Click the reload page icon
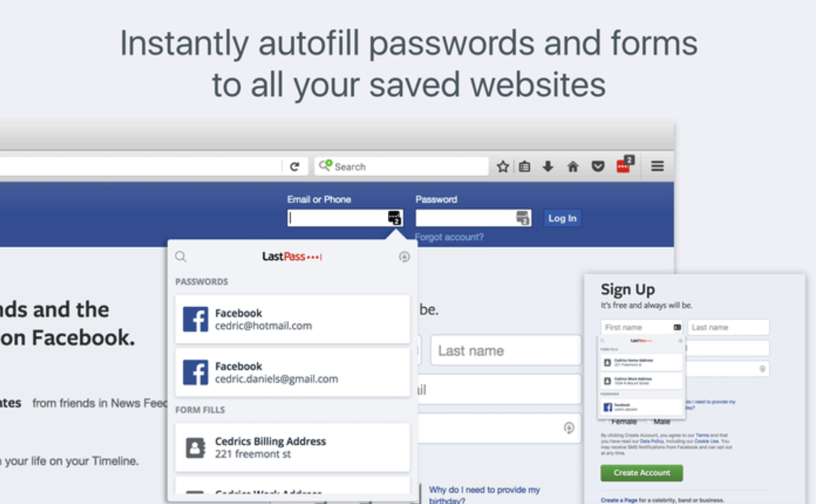The image size is (816, 504). [x=294, y=167]
